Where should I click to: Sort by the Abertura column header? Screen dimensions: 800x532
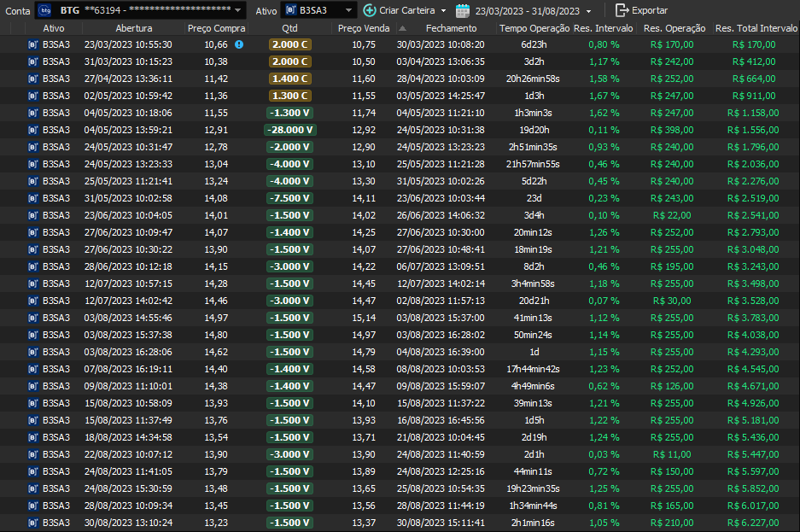coord(127,28)
